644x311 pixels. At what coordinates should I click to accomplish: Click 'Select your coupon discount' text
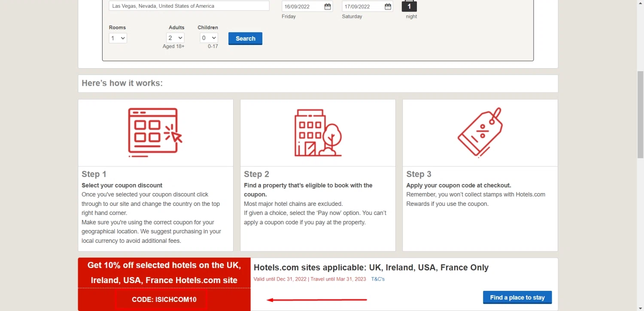122,186
